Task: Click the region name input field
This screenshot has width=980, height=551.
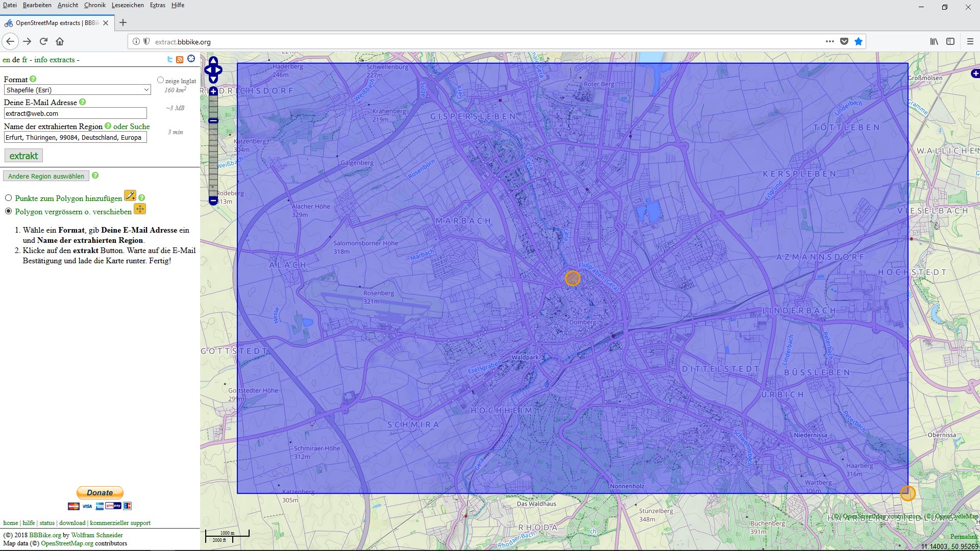Action: [x=75, y=137]
